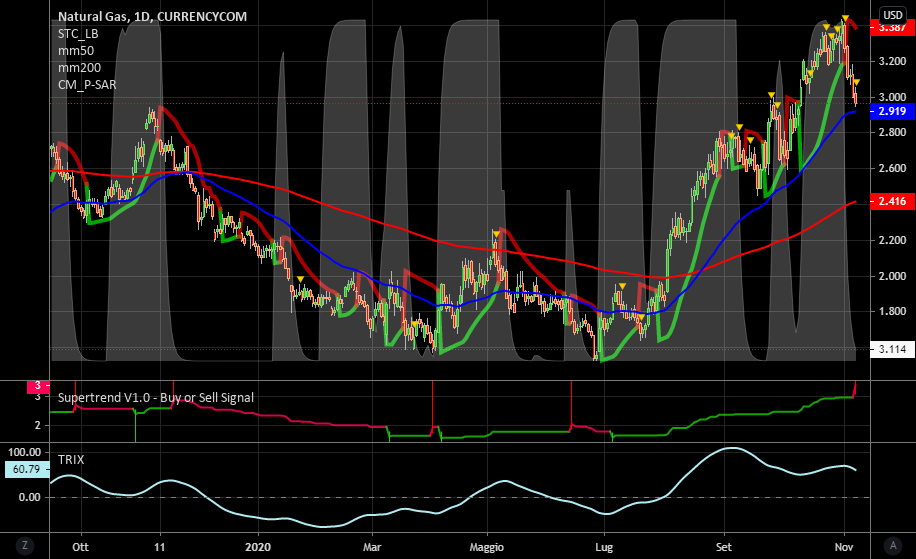Click the 100.00 TRIX axis label
This screenshot has height=559, width=916.
(x=25, y=452)
